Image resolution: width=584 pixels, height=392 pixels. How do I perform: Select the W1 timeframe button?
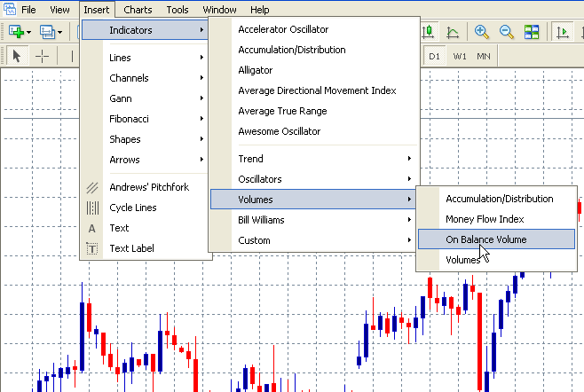(x=460, y=56)
